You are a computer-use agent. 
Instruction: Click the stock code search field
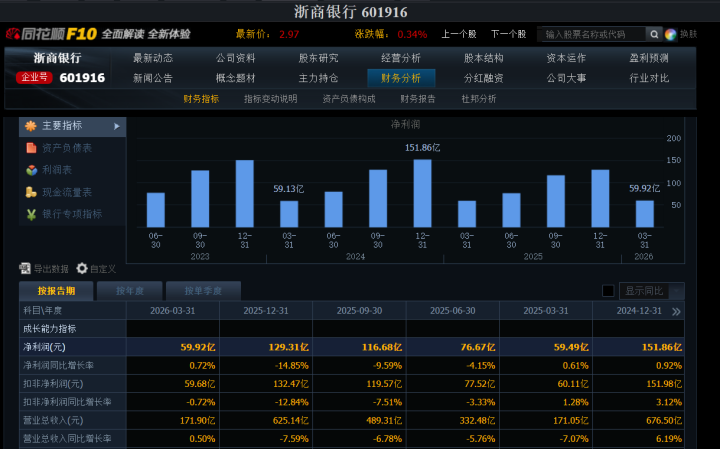pyautogui.click(x=593, y=34)
